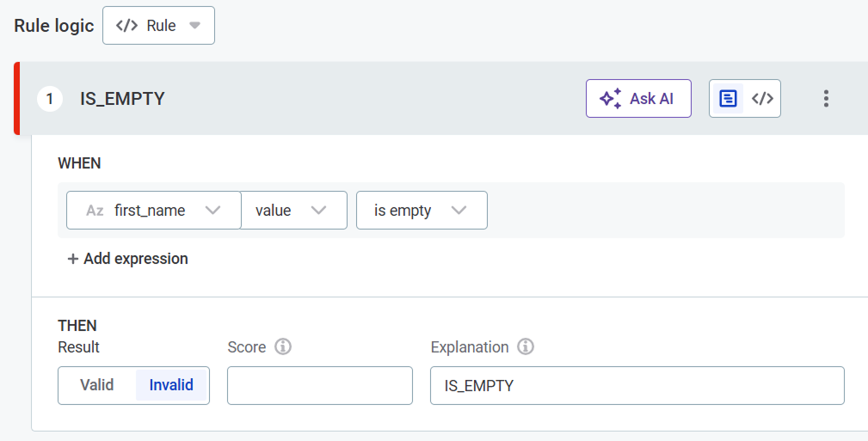Viewport: 868px width, 441px height.
Task: Set the result to Valid
Action: [97, 385]
